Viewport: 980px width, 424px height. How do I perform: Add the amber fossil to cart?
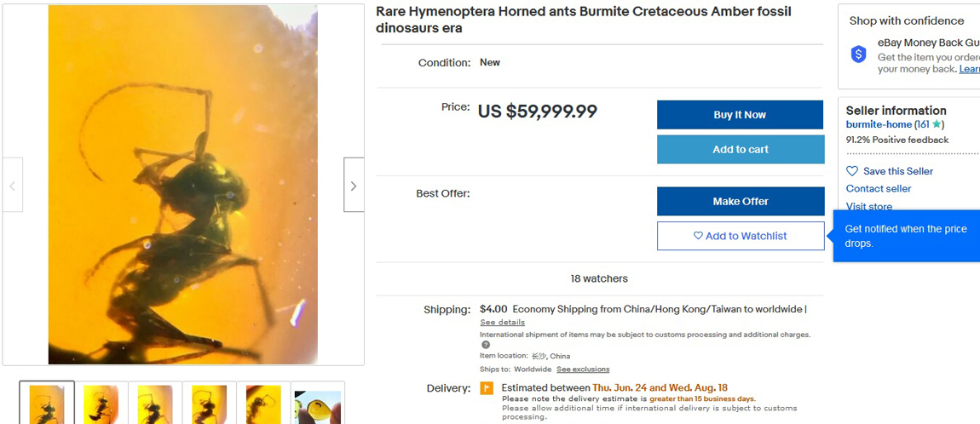click(x=740, y=149)
